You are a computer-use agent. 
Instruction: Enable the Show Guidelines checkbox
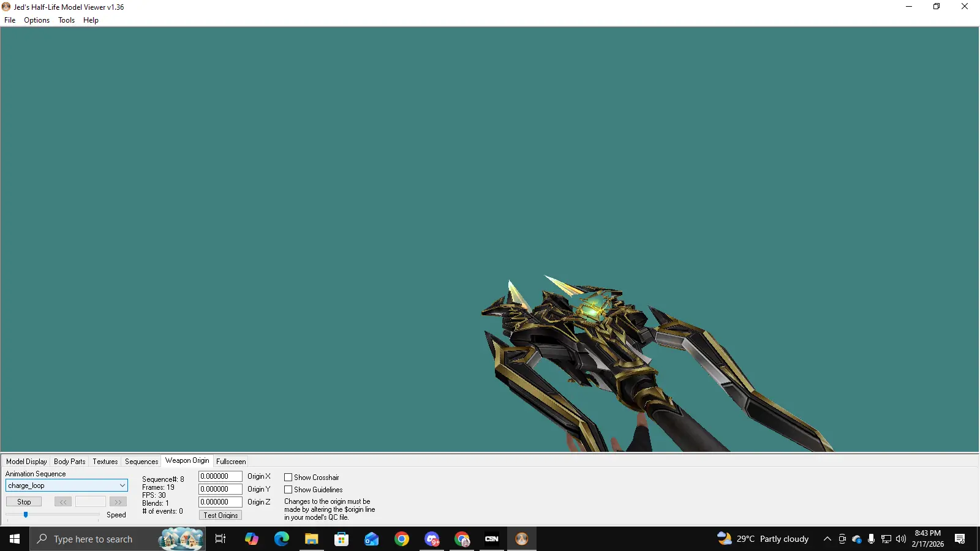pos(288,490)
